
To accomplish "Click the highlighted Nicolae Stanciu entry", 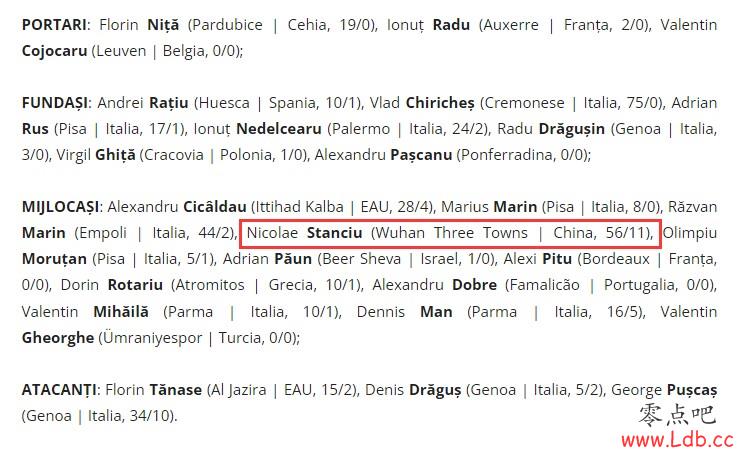I will tap(450, 234).
